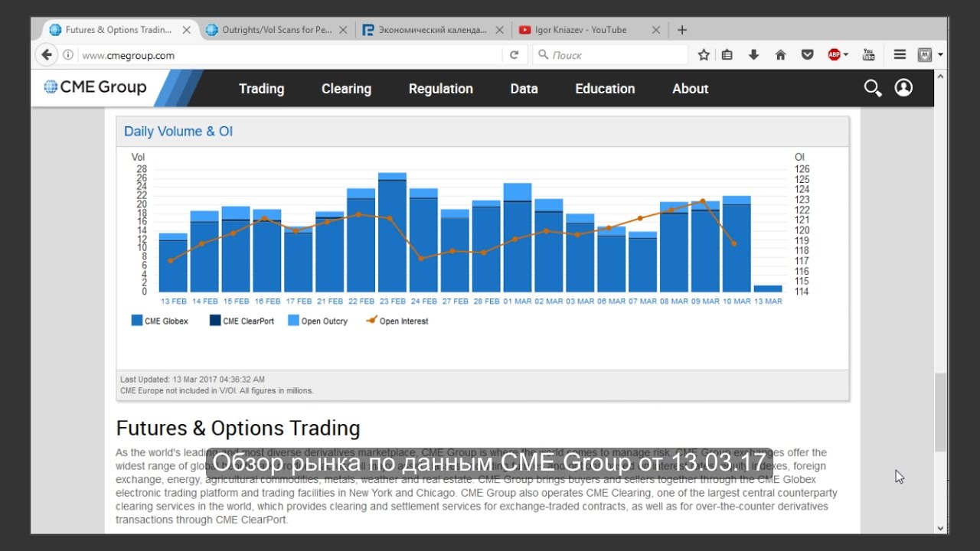Toggle Open Outcry legend series
The image size is (980, 551).
coord(318,321)
